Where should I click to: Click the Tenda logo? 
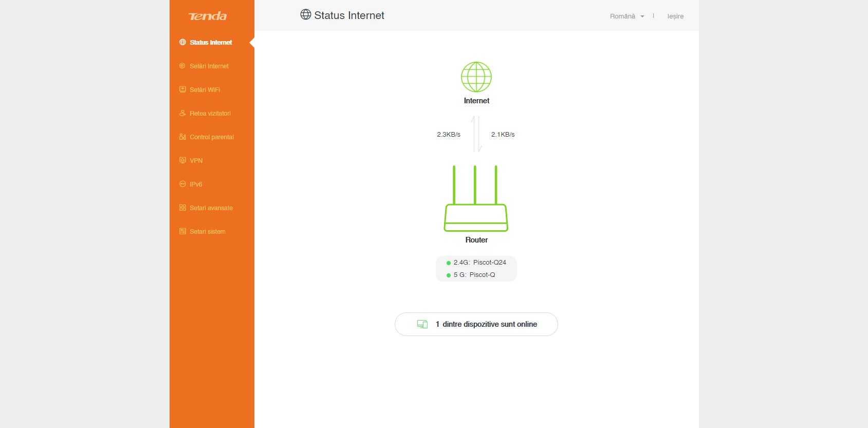[208, 16]
